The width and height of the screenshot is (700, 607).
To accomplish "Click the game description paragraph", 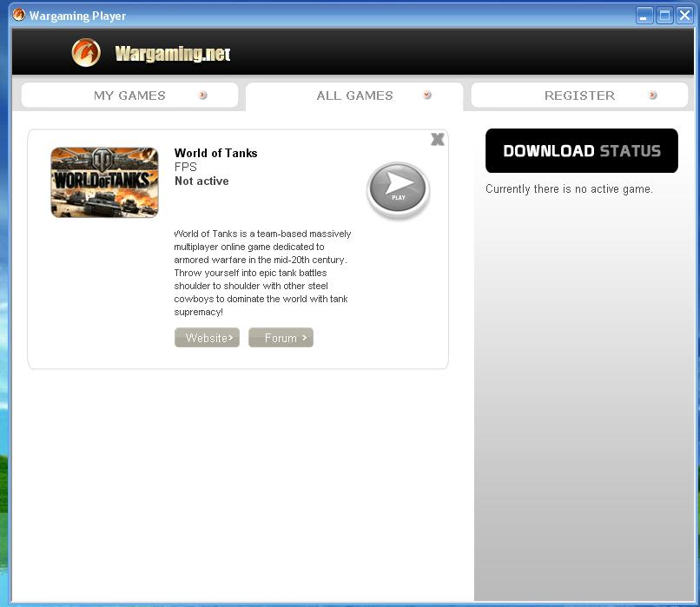I will click(262, 273).
